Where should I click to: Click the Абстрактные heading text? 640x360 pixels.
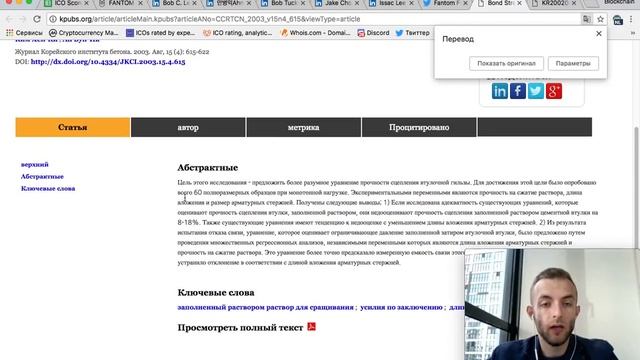pos(208,167)
